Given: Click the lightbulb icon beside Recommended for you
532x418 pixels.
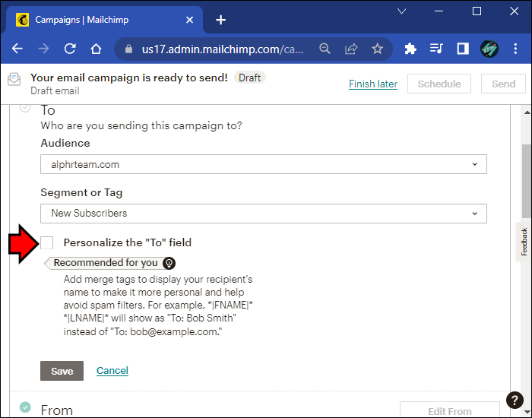Looking at the screenshot, I should point(169,263).
